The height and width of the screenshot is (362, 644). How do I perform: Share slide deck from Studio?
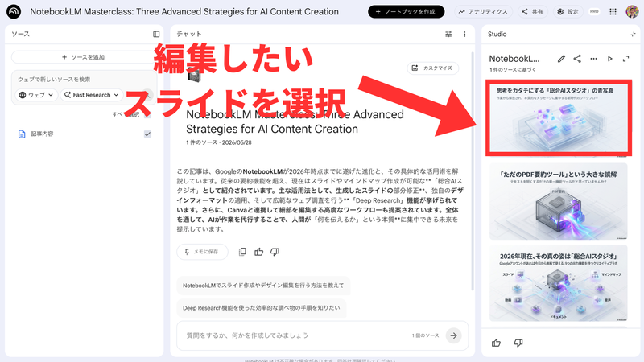(x=577, y=59)
